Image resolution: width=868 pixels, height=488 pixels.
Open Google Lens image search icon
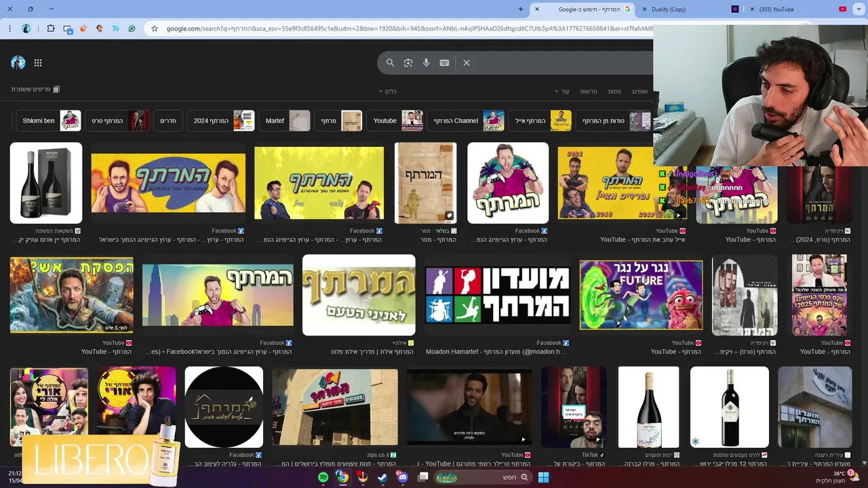[408, 62]
